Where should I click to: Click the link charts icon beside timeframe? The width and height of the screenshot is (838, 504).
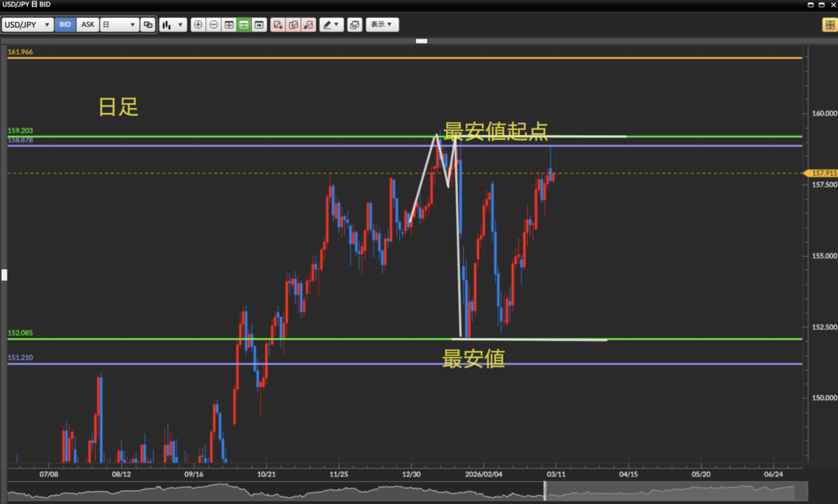pyautogui.click(x=148, y=25)
